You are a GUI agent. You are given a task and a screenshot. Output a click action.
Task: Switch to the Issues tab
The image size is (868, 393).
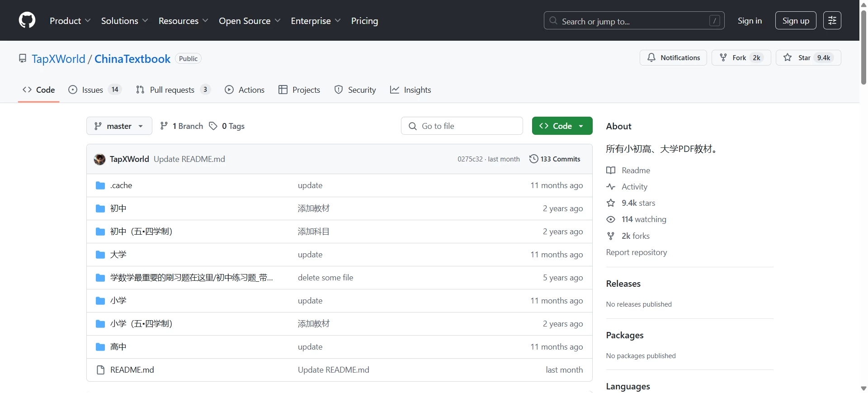point(95,90)
